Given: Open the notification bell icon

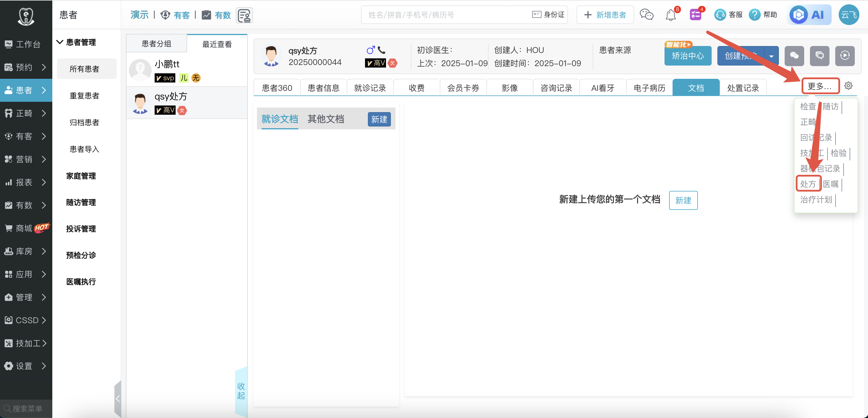Looking at the screenshot, I should pos(671,15).
